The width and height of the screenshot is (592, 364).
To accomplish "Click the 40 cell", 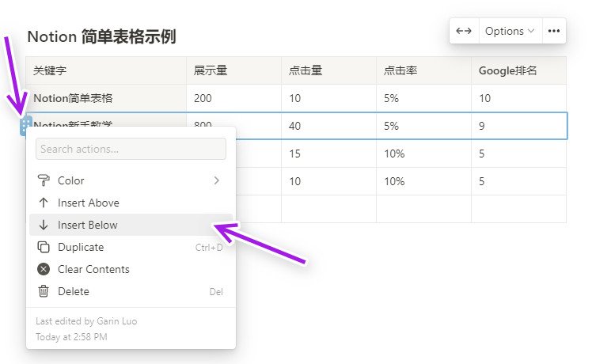I will tap(329, 126).
